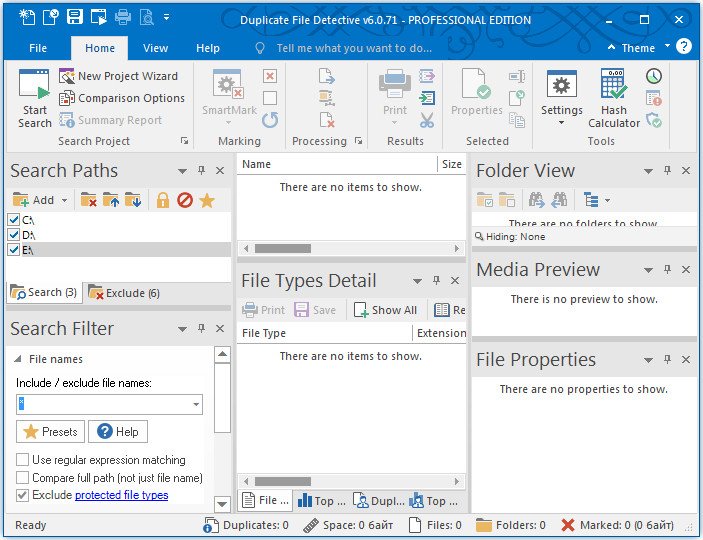Viewport: 703px width, 540px height.
Task: Open the File ribbon tab
Action: [38, 48]
